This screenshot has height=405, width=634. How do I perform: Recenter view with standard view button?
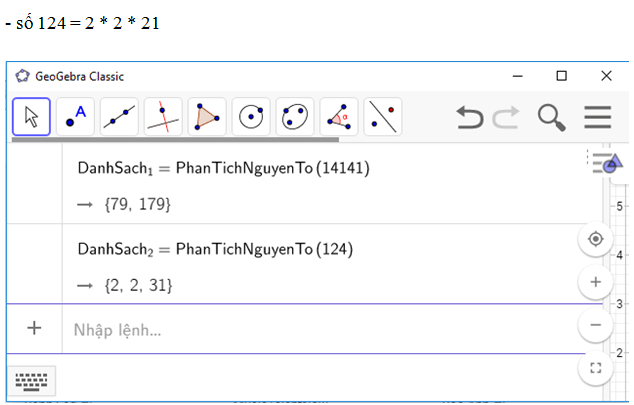coord(596,239)
